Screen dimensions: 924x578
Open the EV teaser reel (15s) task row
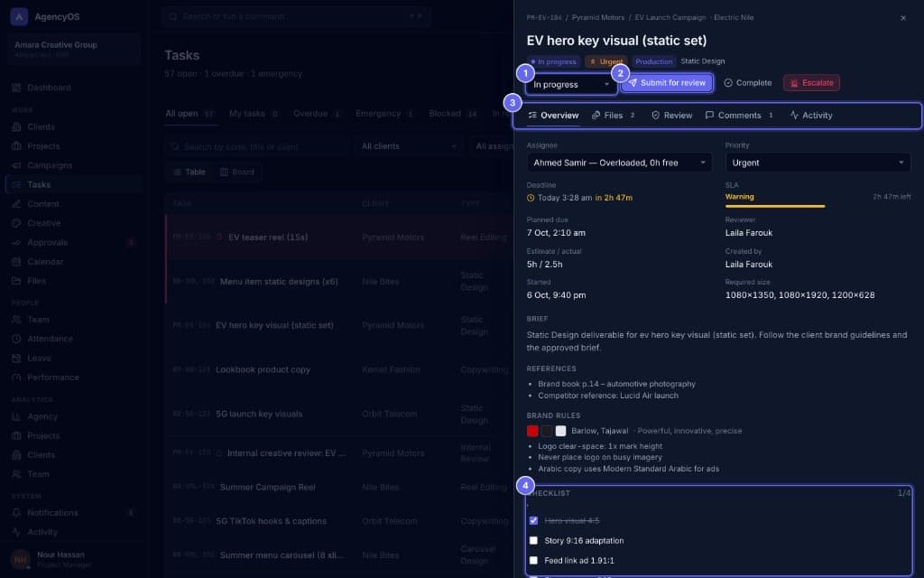coord(339,238)
